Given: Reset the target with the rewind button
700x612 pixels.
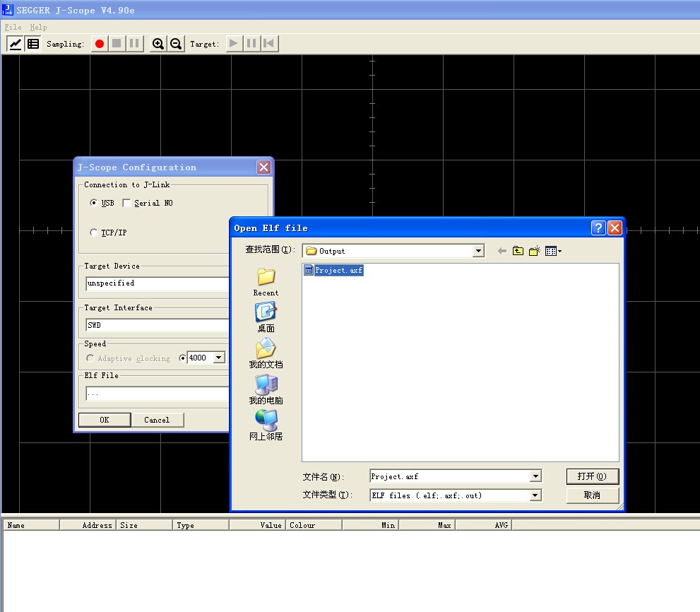Looking at the screenshot, I should (269, 44).
